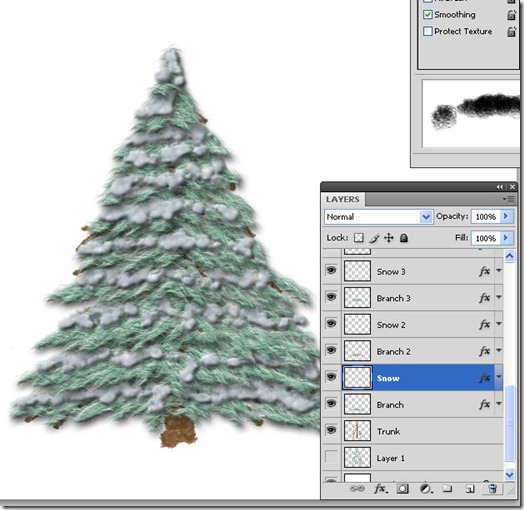
Task: Collapse Layers panel with double-arrow icon
Action: 500,187
